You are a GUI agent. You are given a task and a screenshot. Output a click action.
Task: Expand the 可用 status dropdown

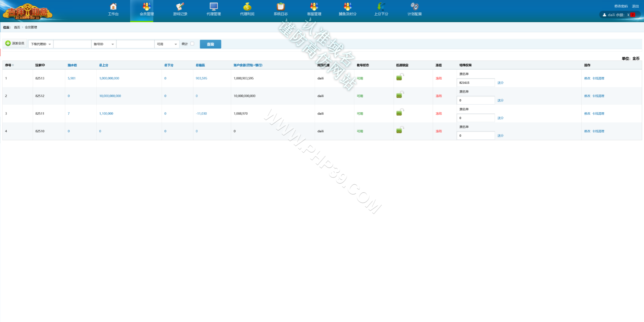click(167, 44)
